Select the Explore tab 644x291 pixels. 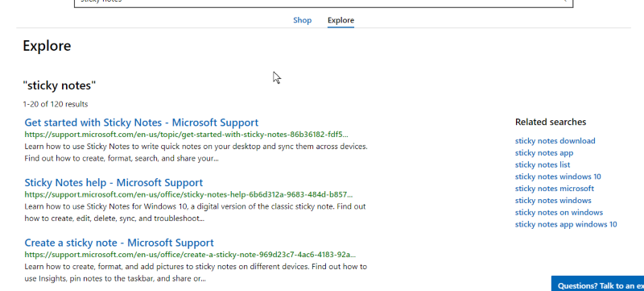pyautogui.click(x=341, y=20)
